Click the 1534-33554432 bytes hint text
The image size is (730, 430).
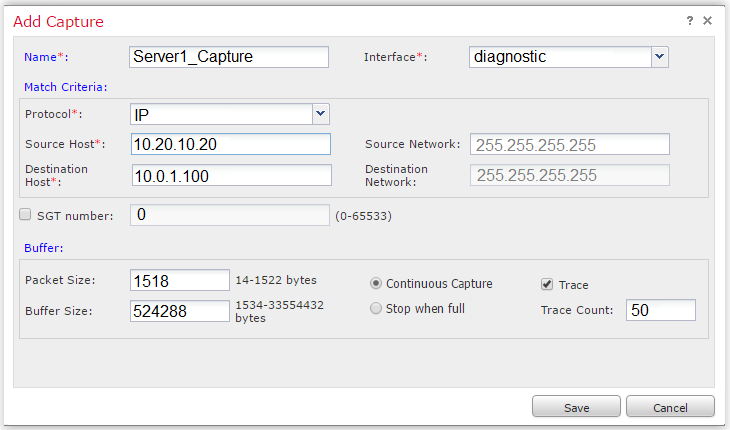(x=279, y=311)
